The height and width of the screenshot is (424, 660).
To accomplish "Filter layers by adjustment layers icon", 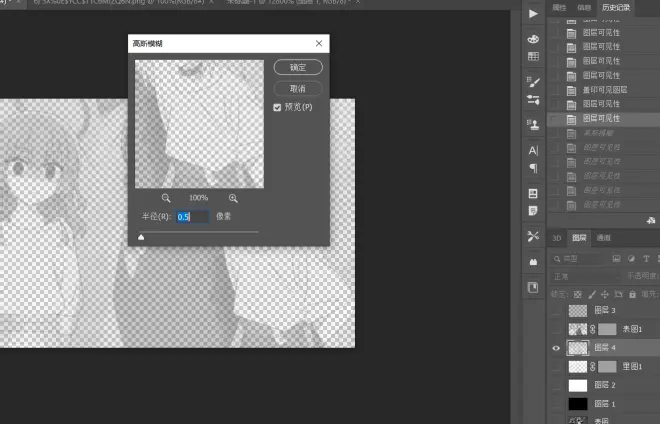I will pos(631,259).
